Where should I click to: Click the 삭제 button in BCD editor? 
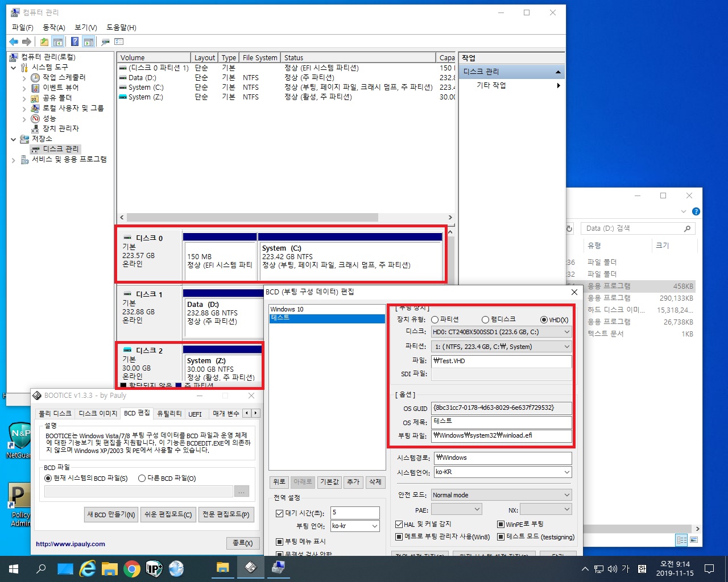[x=375, y=482]
